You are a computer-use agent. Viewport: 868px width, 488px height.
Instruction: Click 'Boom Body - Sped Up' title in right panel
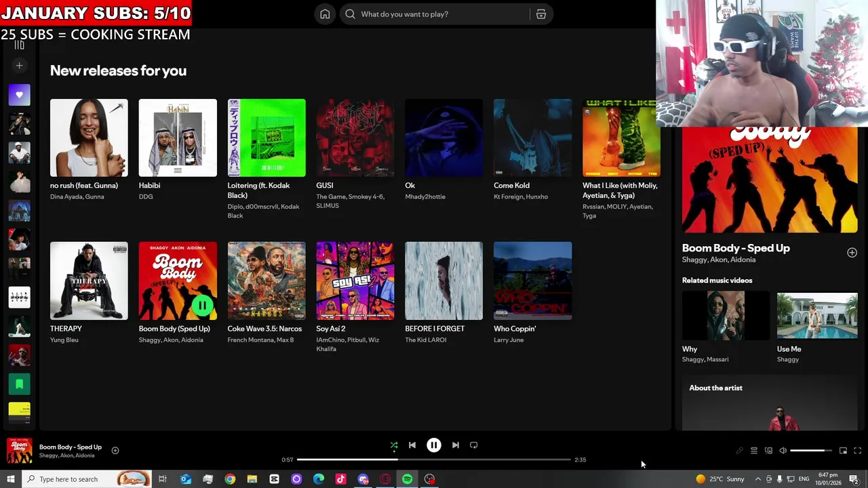pos(736,248)
